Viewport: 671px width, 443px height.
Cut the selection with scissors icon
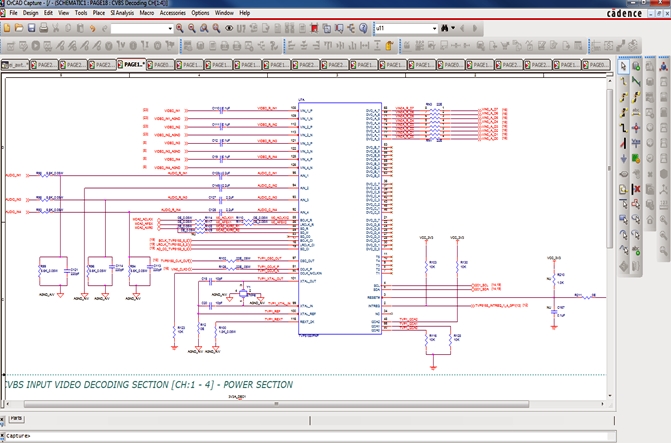56,28
